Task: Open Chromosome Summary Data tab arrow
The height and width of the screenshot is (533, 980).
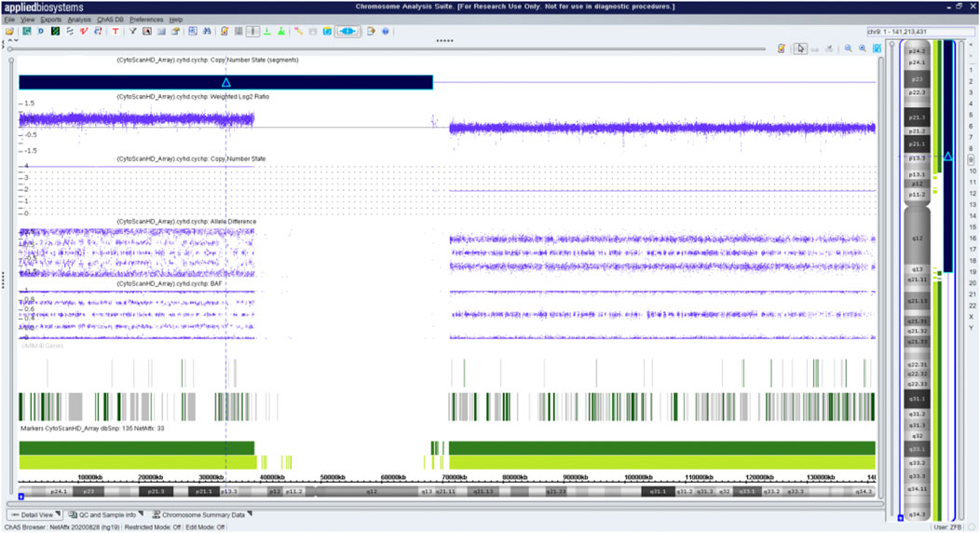Action: point(250,513)
